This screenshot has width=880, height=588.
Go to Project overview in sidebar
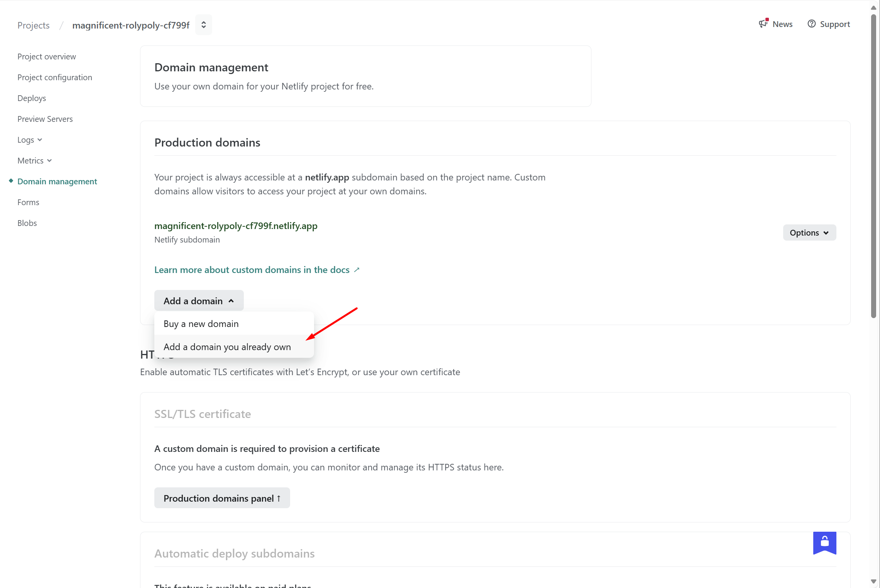(x=47, y=57)
